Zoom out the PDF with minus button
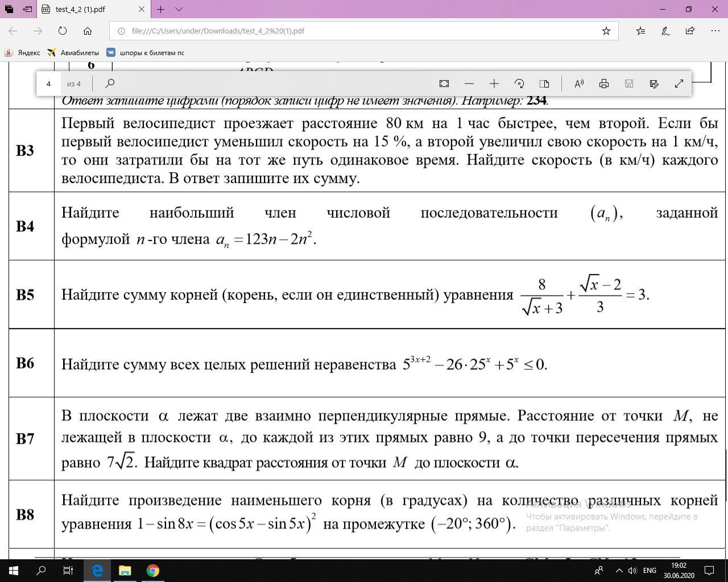This screenshot has height=582, width=728. 469,84
